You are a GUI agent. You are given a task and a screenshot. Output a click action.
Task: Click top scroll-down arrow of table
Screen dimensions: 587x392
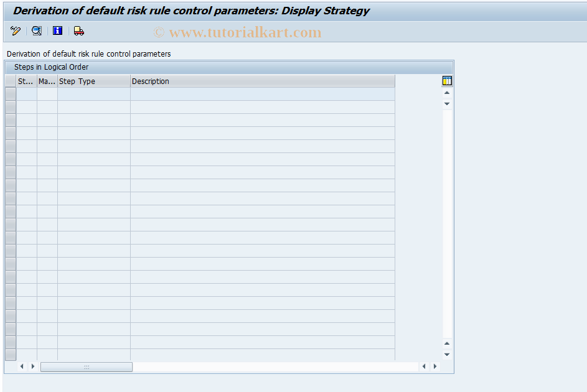447,104
